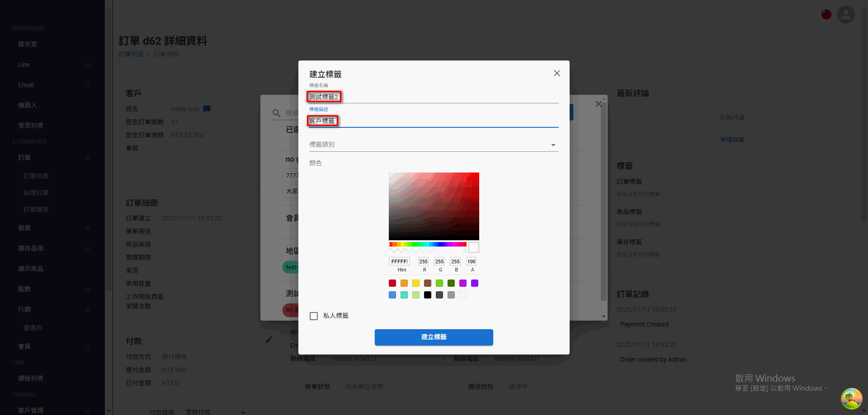Image resolution: width=868 pixels, height=415 pixels.
Task: Open 機器人 in the sidebar
Action: (28, 105)
